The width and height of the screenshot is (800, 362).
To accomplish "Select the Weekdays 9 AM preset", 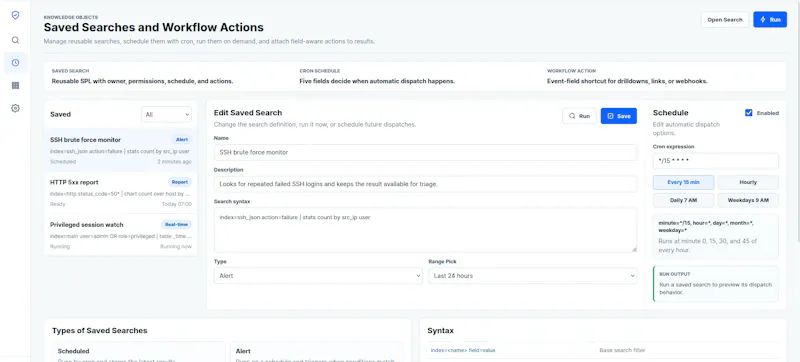I will coord(748,200).
